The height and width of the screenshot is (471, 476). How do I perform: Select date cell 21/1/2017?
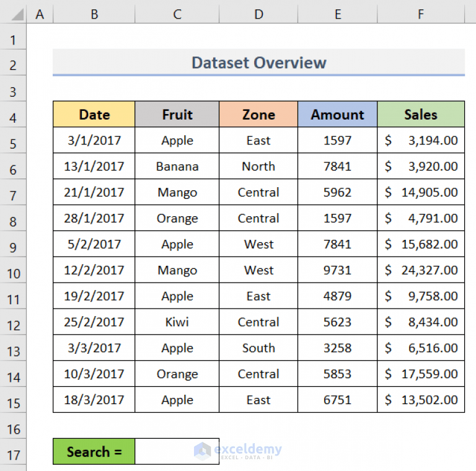click(94, 191)
